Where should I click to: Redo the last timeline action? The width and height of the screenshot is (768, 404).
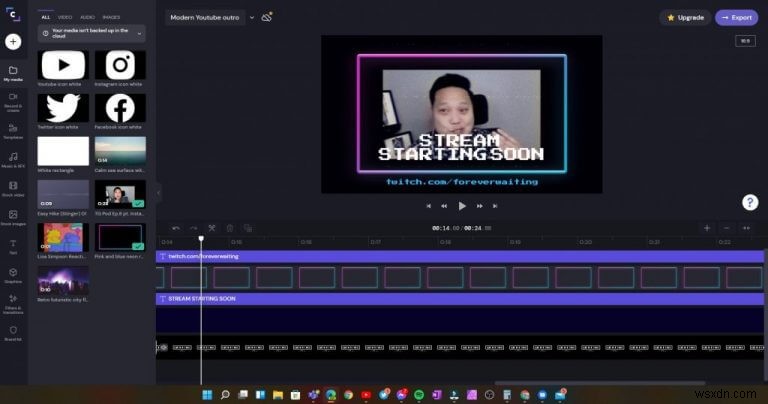[x=193, y=228]
